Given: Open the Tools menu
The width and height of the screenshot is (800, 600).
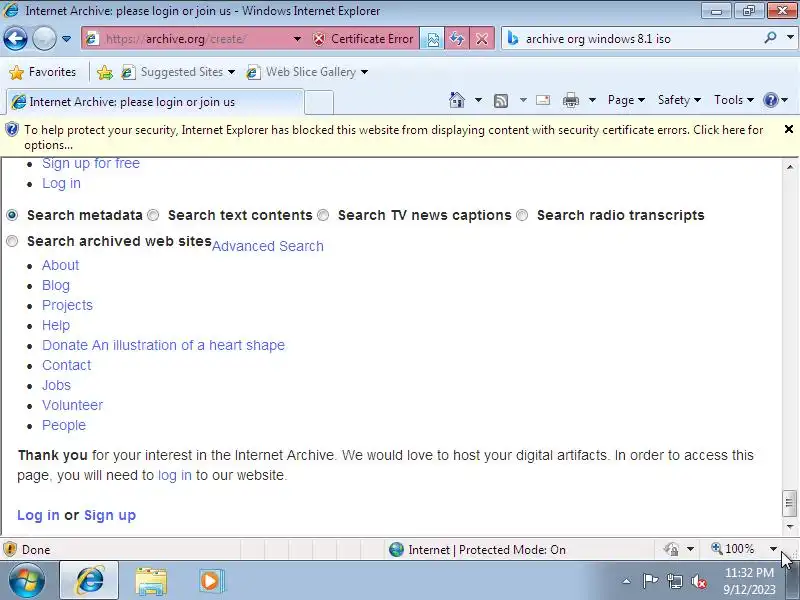Looking at the screenshot, I should click(x=734, y=100).
